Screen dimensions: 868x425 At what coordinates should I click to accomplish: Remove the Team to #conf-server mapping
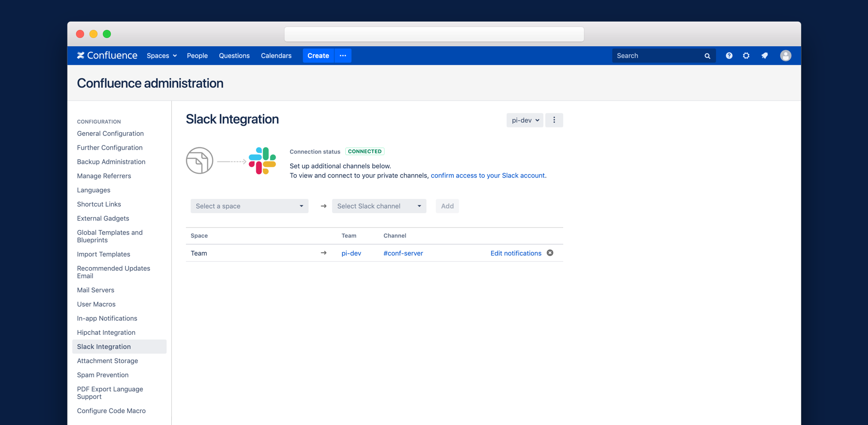(550, 253)
